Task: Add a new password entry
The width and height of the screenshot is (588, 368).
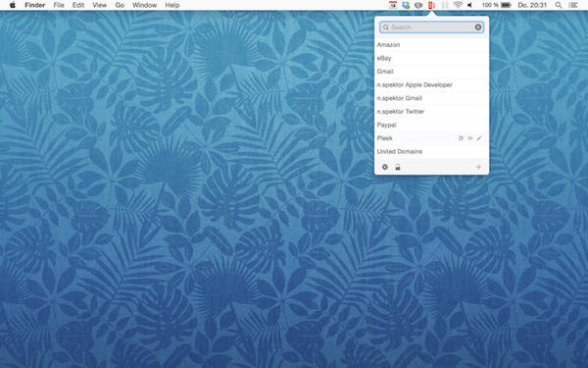Action: click(478, 167)
